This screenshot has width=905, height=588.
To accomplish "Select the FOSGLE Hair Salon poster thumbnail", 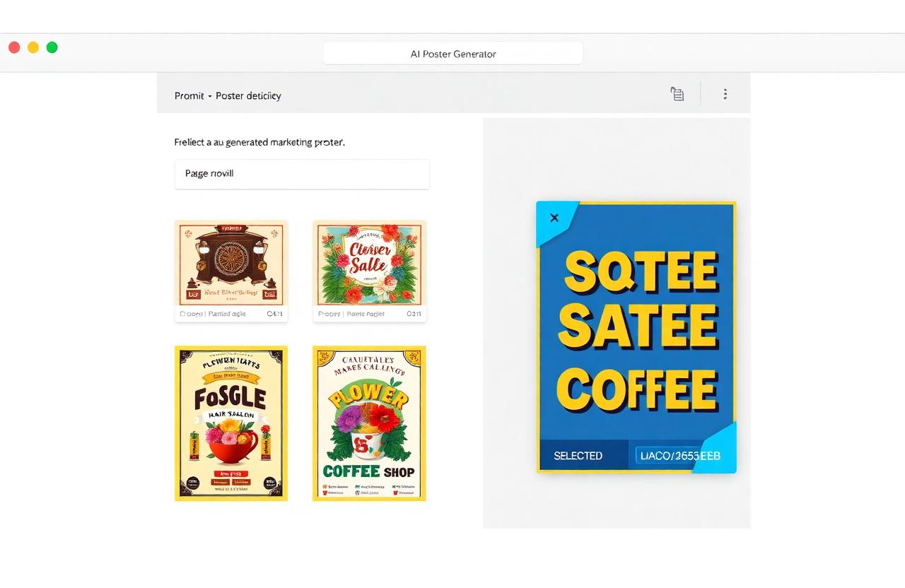I will point(231,423).
